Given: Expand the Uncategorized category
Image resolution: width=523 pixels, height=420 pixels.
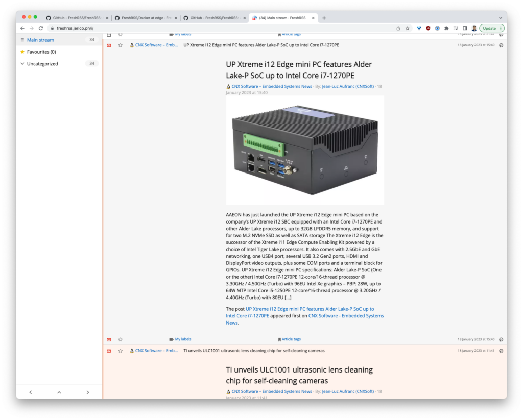Looking at the screenshot, I should point(22,64).
